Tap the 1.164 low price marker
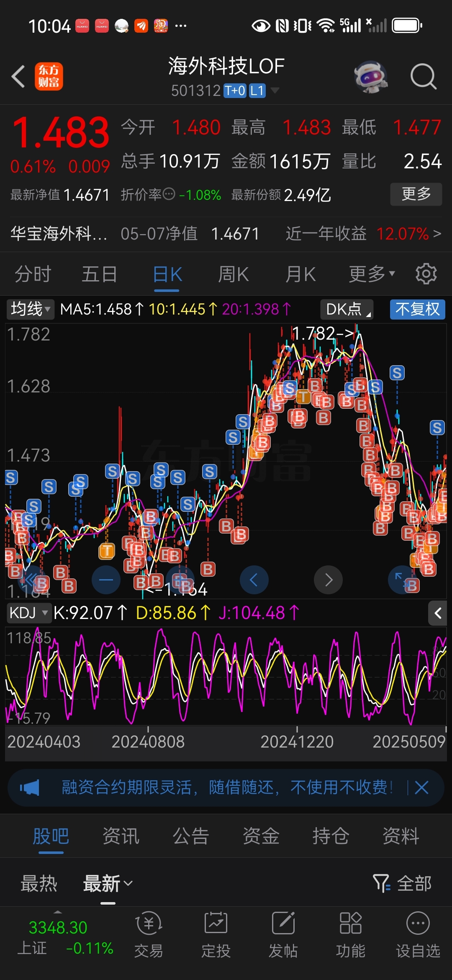This screenshot has width=452, height=980. pos(175,590)
